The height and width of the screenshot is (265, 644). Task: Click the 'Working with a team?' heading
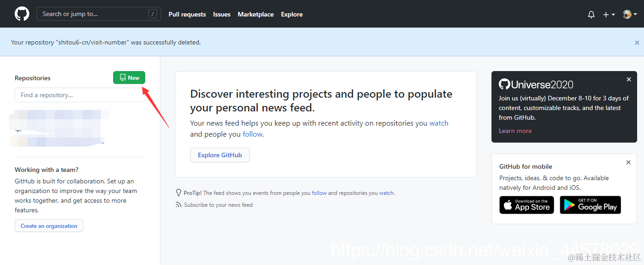(47, 170)
